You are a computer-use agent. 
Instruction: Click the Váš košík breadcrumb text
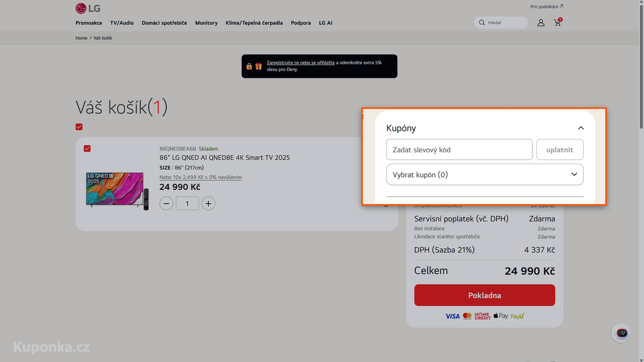point(103,38)
